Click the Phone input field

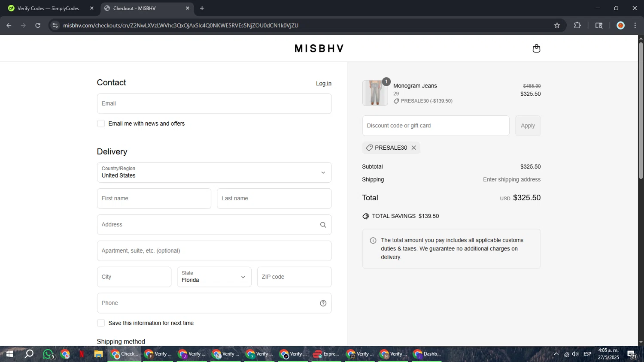tap(214, 303)
